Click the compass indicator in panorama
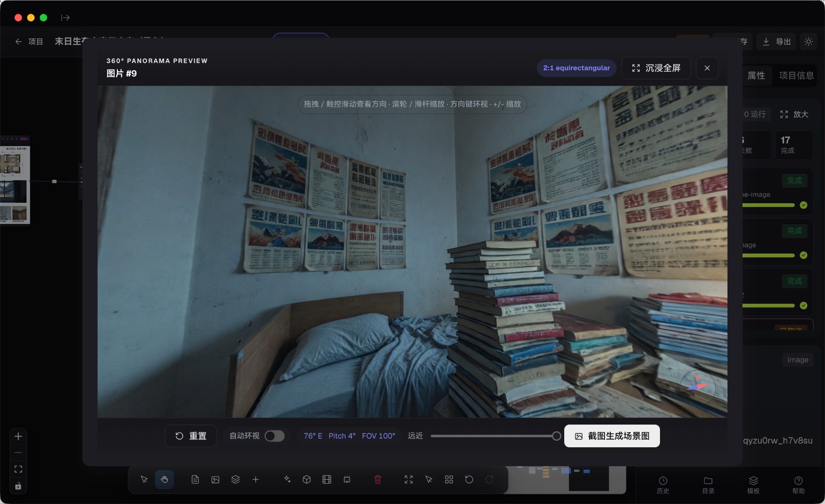This screenshot has height=504, width=825. [x=697, y=387]
